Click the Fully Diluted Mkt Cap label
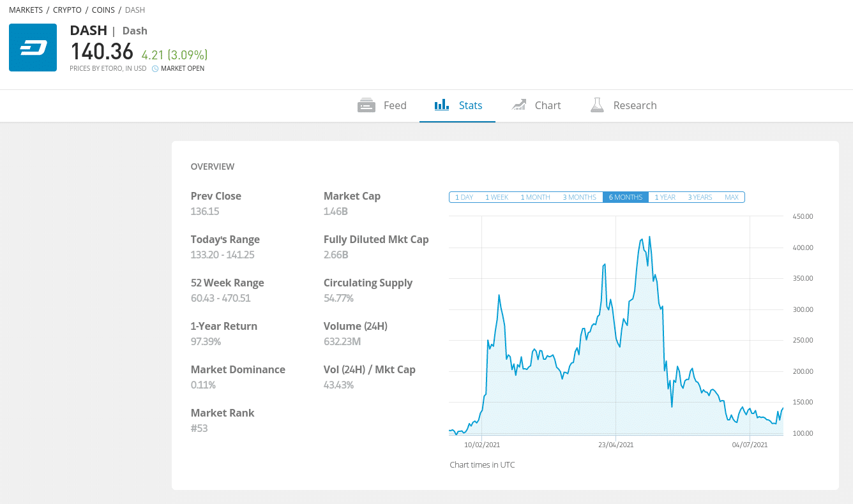Image resolution: width=853 pixels, height=504 pixels. (376, 239)
